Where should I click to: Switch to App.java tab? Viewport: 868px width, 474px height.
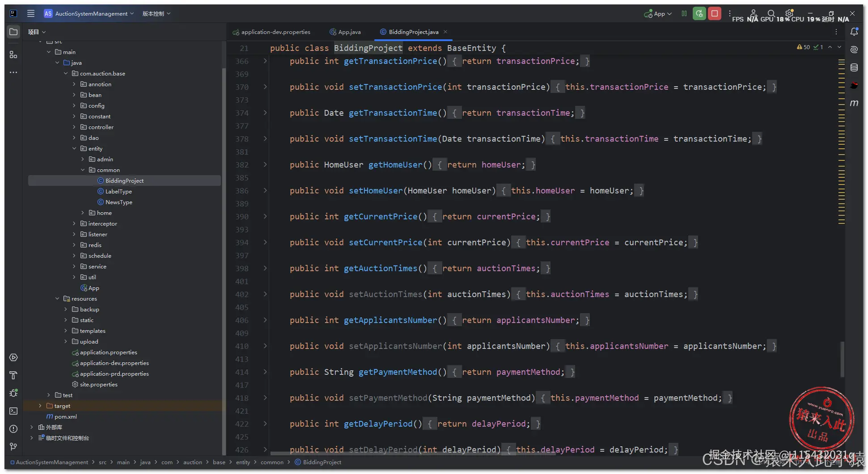click(345, 32)
